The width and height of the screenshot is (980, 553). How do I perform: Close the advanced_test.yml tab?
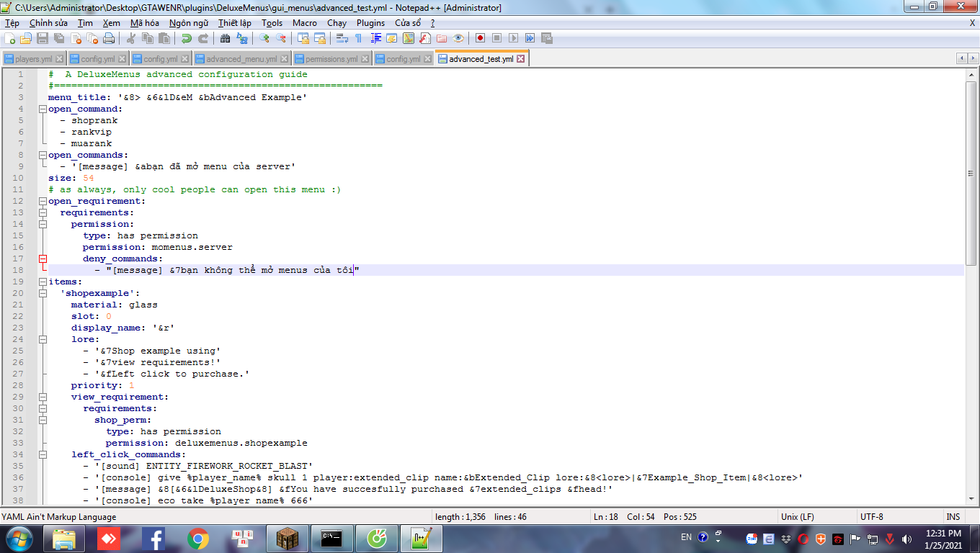[521, 59]
